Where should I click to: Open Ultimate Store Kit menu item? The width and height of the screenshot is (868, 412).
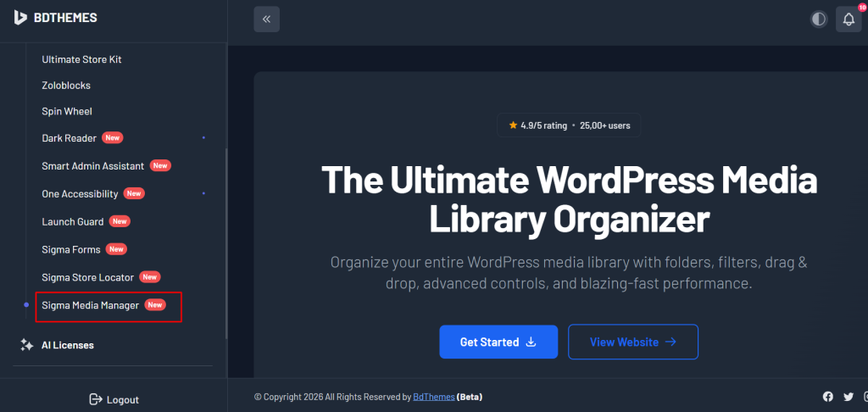click(87, 59)
